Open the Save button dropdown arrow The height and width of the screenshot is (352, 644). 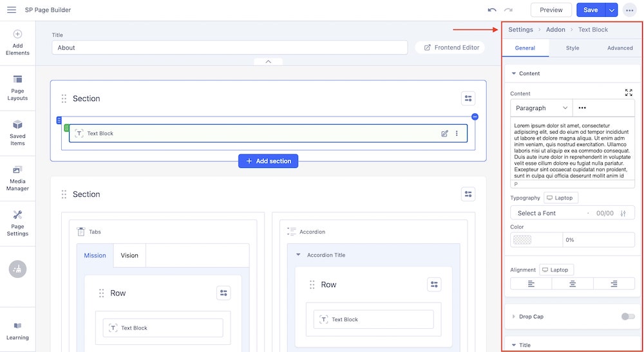611,10
